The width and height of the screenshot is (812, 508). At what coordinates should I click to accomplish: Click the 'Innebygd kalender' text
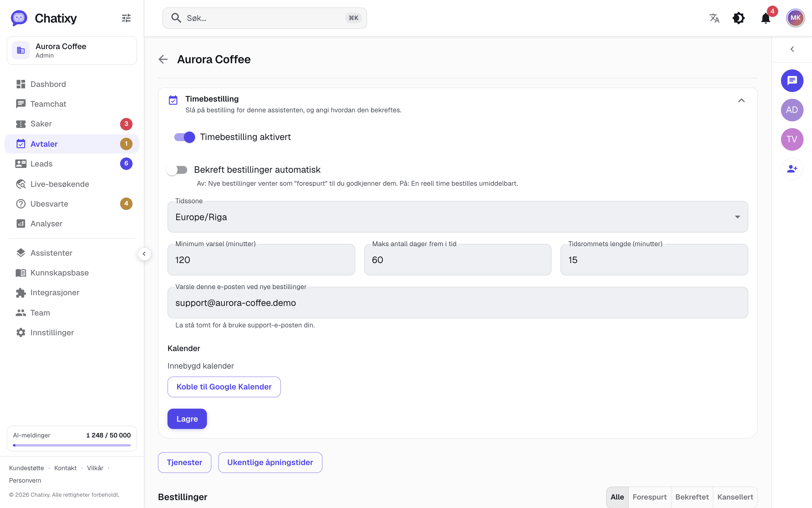click(x=201, y=366)
